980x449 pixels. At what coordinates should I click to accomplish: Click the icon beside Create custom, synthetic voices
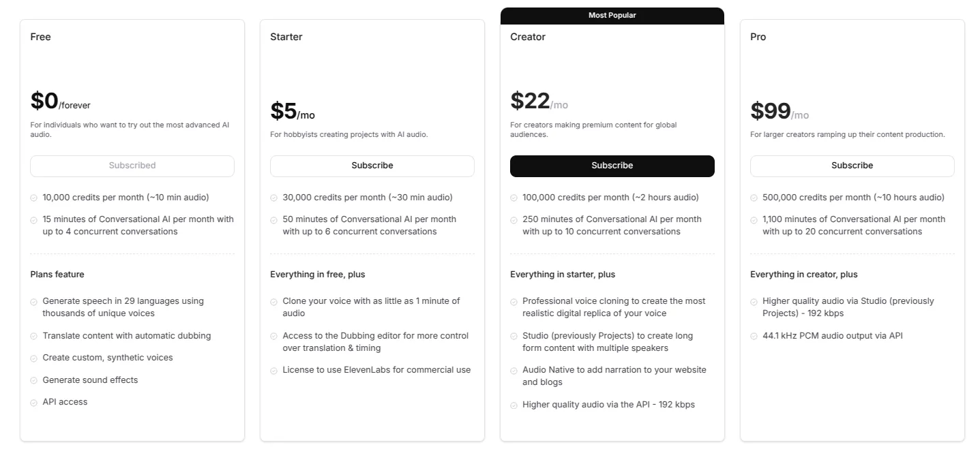(x=33, y=358)
